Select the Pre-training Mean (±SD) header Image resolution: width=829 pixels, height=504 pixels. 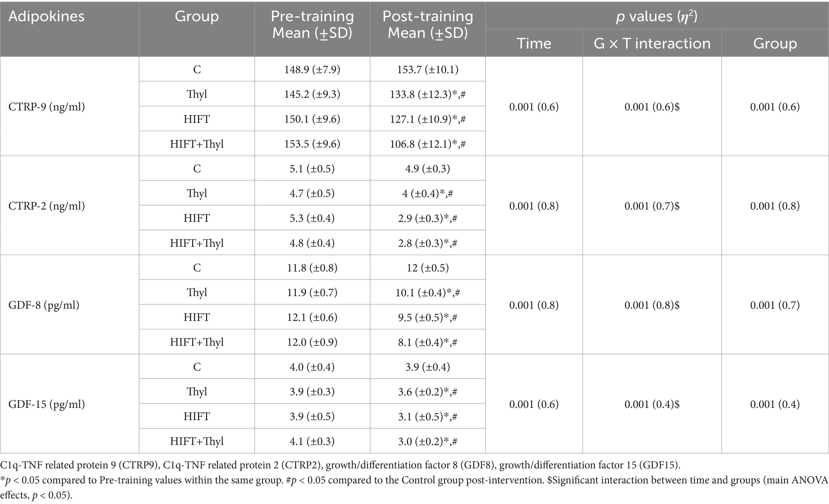click(312, 24)
